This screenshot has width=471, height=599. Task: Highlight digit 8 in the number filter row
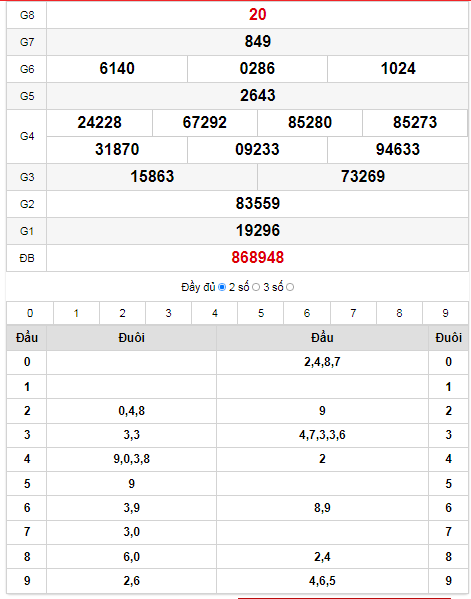(x=399, y=313)
